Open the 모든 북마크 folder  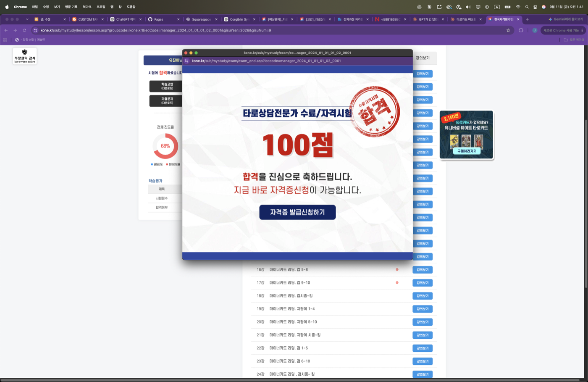point(574,40)
